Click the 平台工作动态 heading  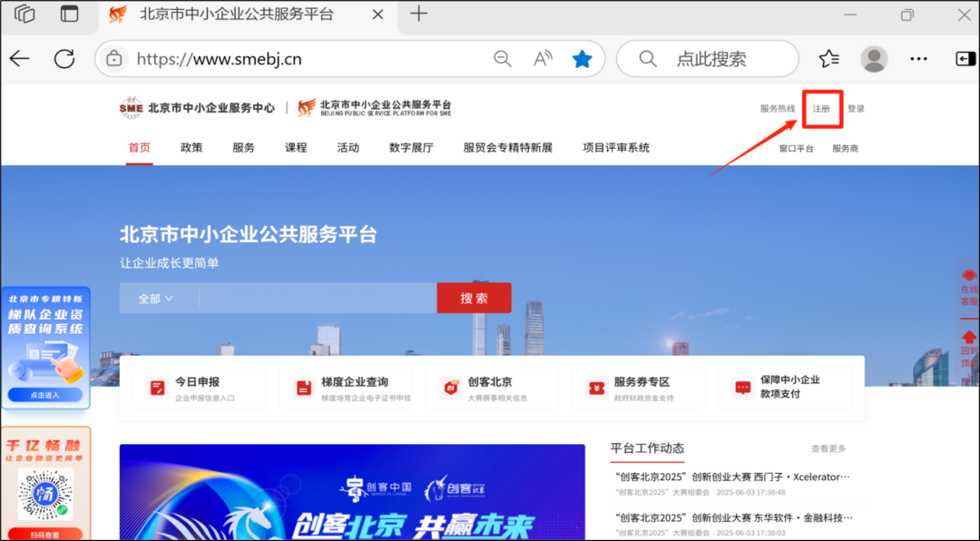[647, 448]
